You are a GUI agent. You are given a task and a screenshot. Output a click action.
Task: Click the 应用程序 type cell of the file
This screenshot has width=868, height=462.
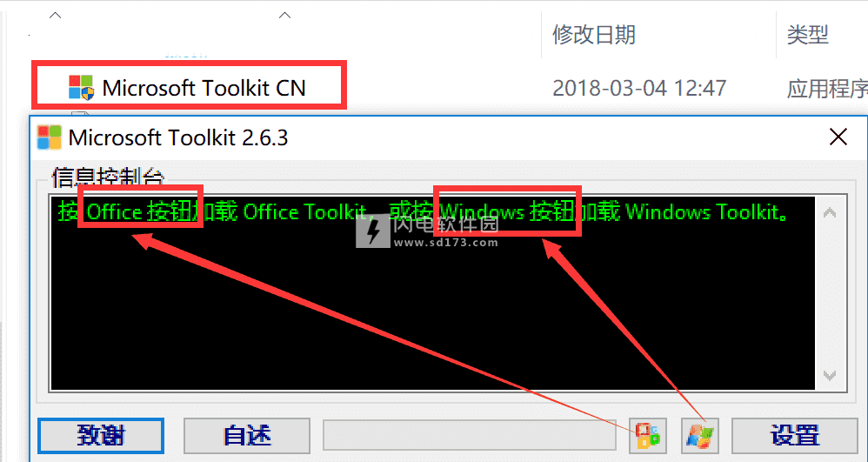click(x=827, y=88)
